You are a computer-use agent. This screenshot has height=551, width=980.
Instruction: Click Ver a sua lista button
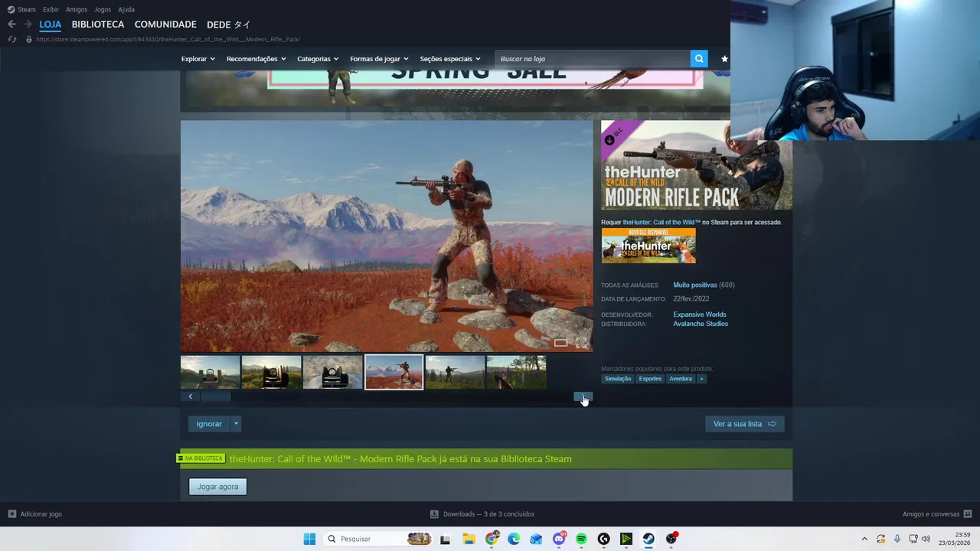(744, 424)
